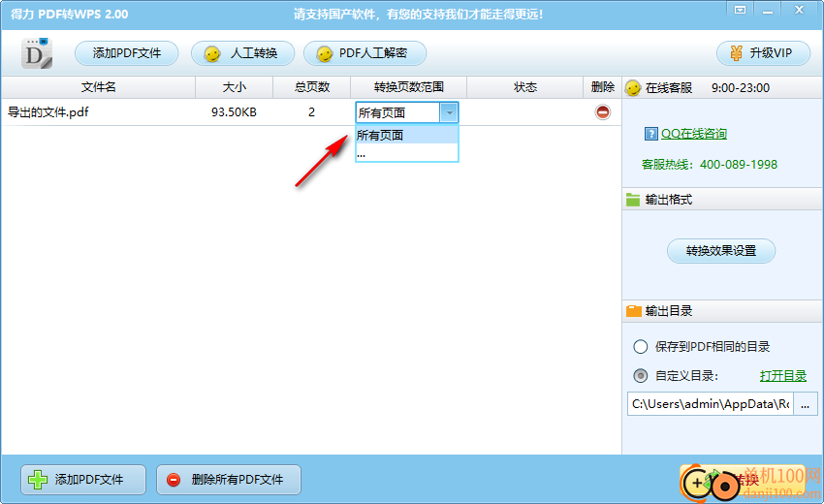Viewport: 824px width, 504px height.
Task: Open 转换效果设置 settings
Action: 721,251
